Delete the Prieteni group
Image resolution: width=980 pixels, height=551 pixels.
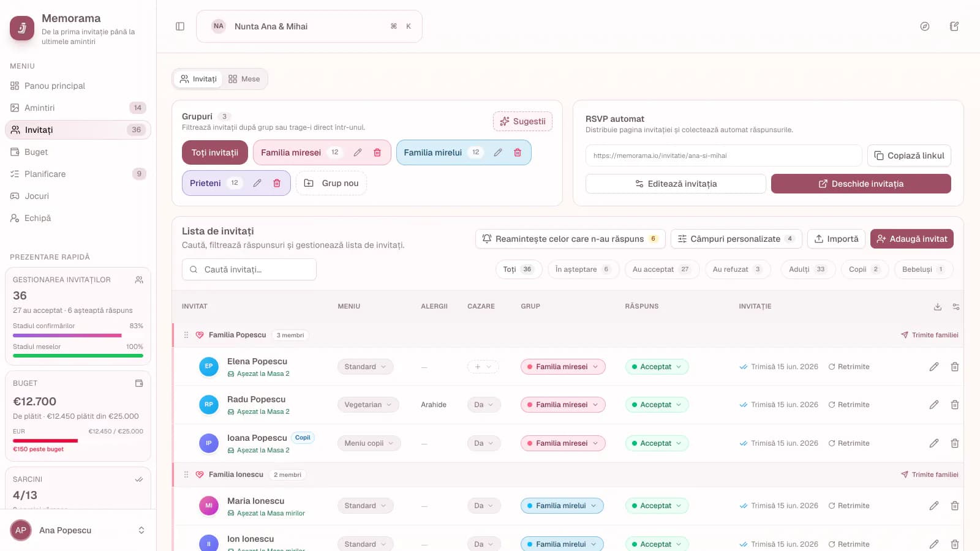click(x=277, y=183)
